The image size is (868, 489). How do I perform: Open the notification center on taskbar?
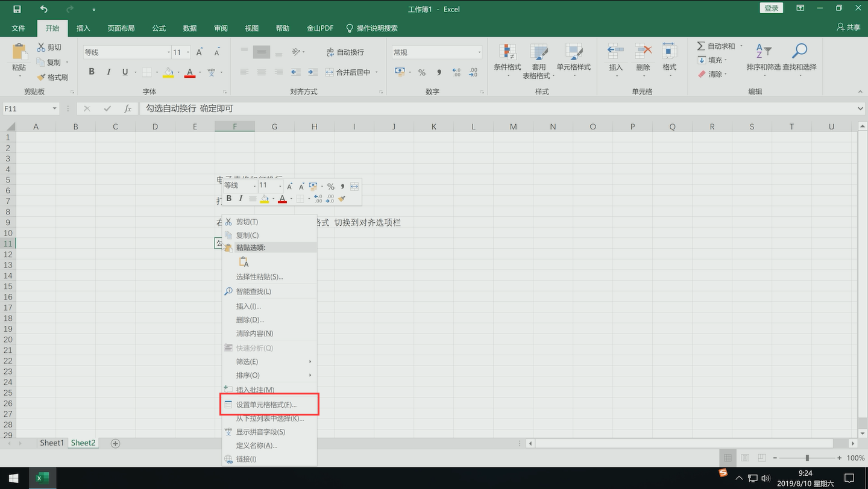(x=850, y=478)
